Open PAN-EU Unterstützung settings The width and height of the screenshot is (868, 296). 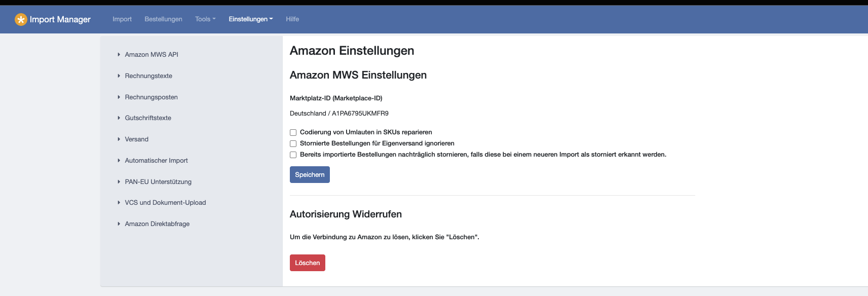click(x=158, y=181)
